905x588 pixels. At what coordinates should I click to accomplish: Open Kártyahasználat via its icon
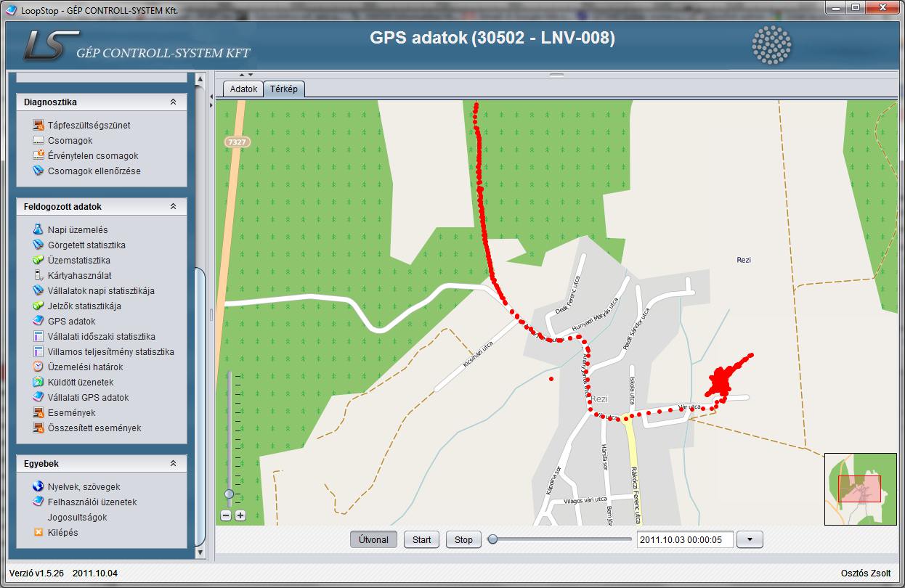39,276
